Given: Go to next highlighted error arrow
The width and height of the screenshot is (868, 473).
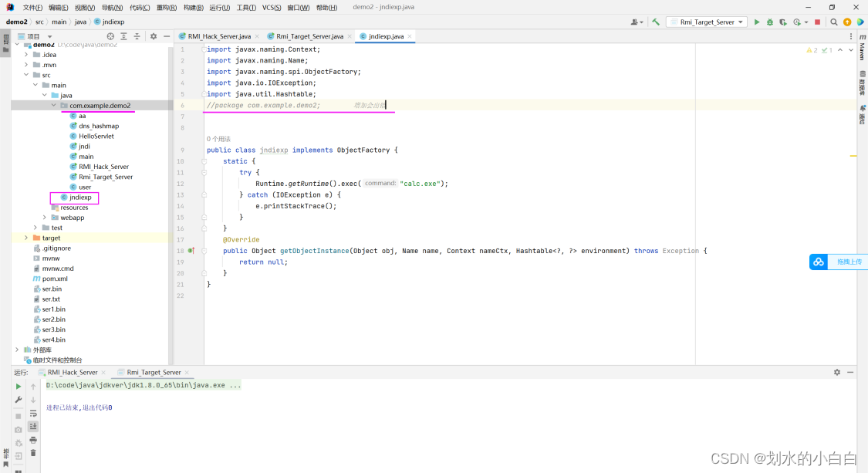Looking at the screenshot, I should coord(851,50).
